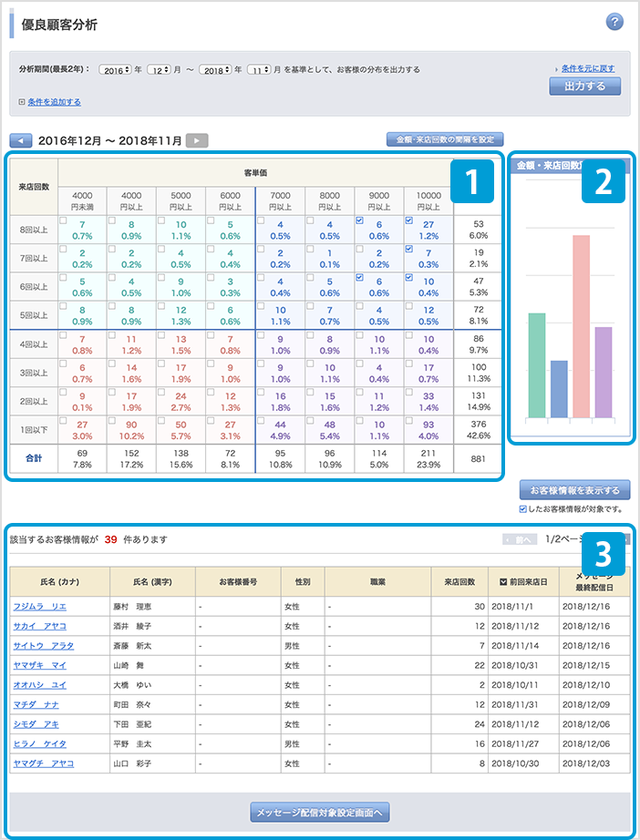
Task: Uncheck the 6回以上 9000円以上 cell checkbox
Action: pos(359,278)
